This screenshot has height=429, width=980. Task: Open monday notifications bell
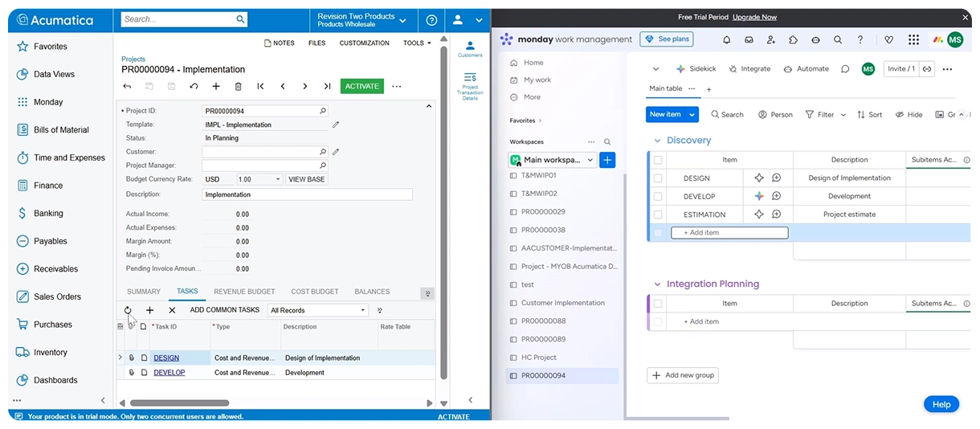pyautogui.click(x=727, y=39)
